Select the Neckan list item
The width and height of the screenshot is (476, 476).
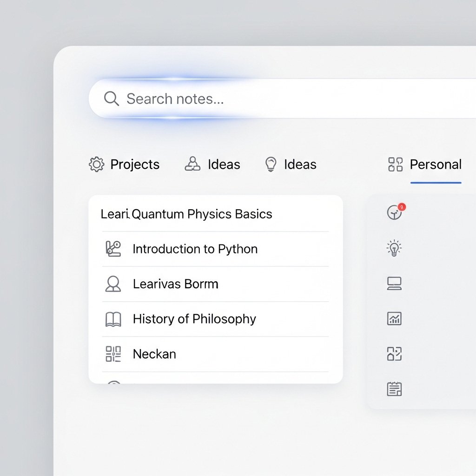pos(154,354)
